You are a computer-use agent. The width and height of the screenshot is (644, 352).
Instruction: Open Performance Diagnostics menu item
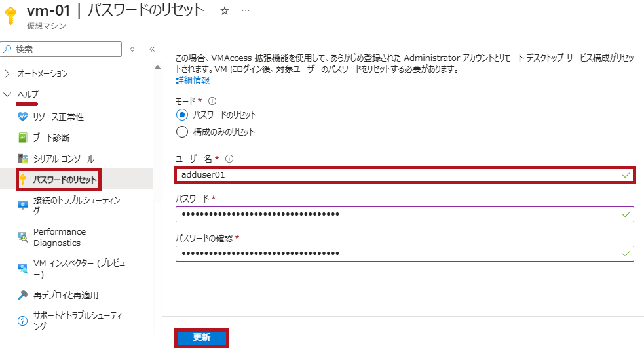pyautogui.click(x=60, y=237)
